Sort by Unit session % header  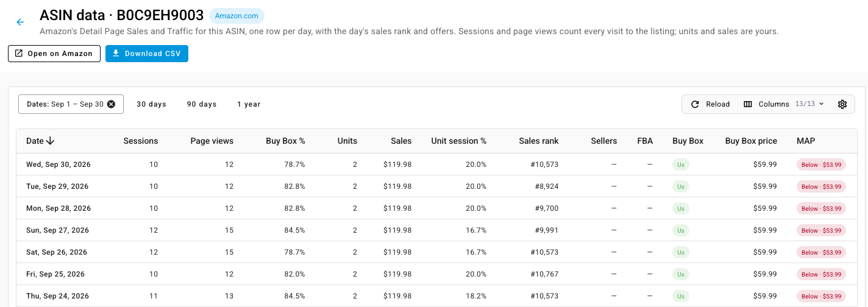(459, 141)
